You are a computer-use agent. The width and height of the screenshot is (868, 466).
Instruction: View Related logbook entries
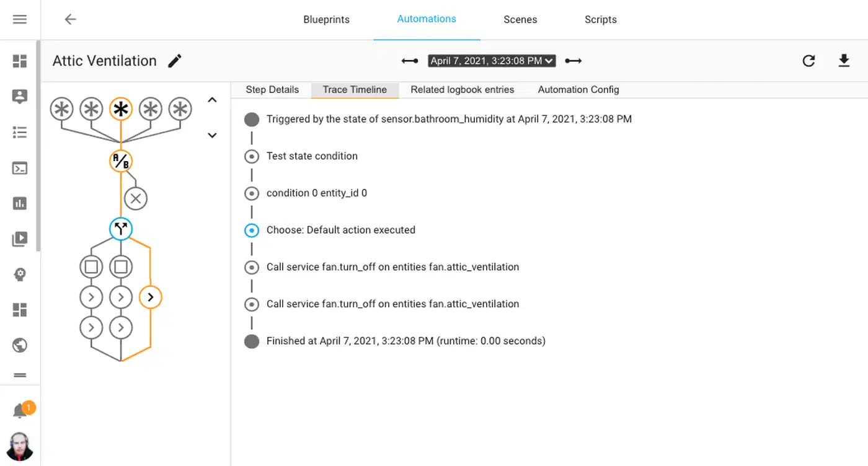coord(462,90)
